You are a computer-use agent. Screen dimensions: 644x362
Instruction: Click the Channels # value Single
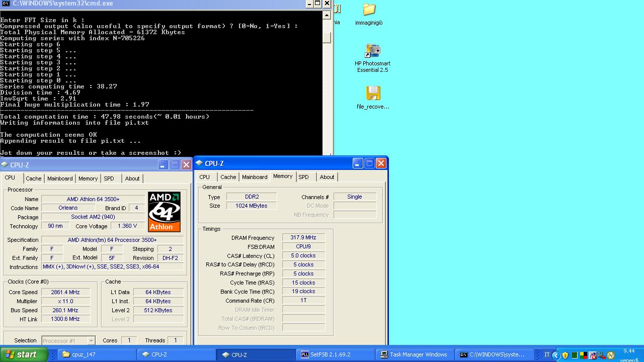355,197
